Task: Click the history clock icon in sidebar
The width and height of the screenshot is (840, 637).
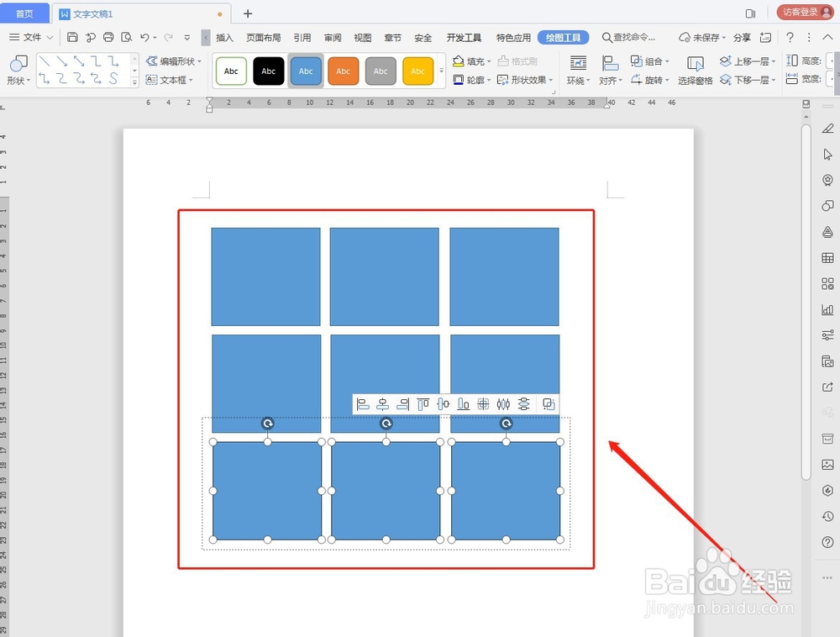Action: 827,516
